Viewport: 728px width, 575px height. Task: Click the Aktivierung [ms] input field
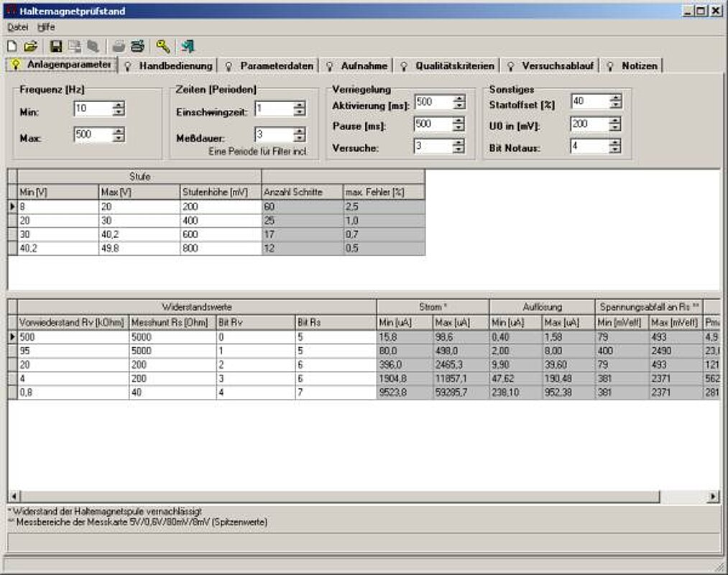[433, 102]
